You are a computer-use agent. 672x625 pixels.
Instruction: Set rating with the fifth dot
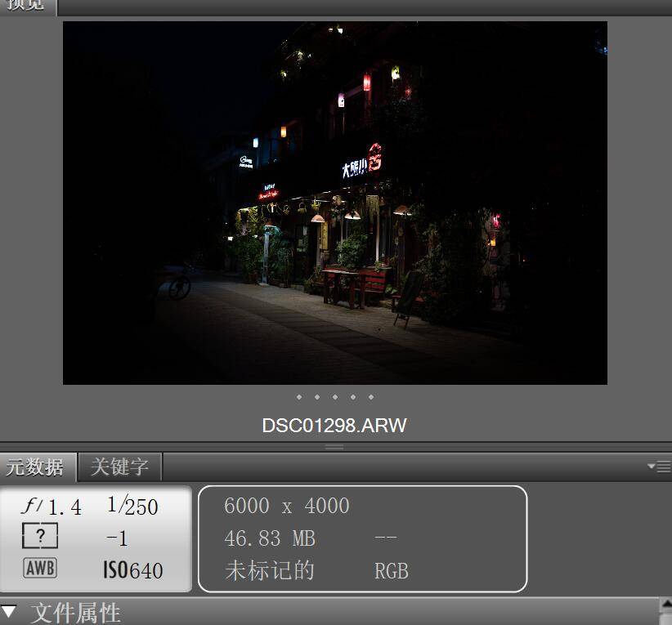371,397
